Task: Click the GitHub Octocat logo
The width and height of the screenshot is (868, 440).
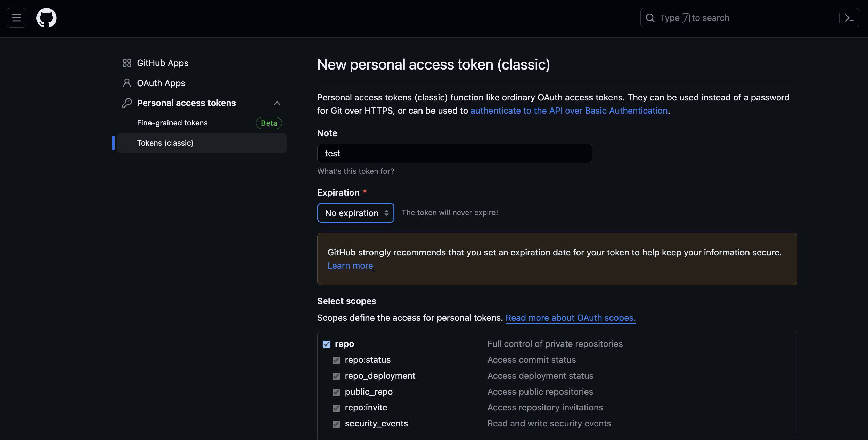Action: click(x=46, y=18)
